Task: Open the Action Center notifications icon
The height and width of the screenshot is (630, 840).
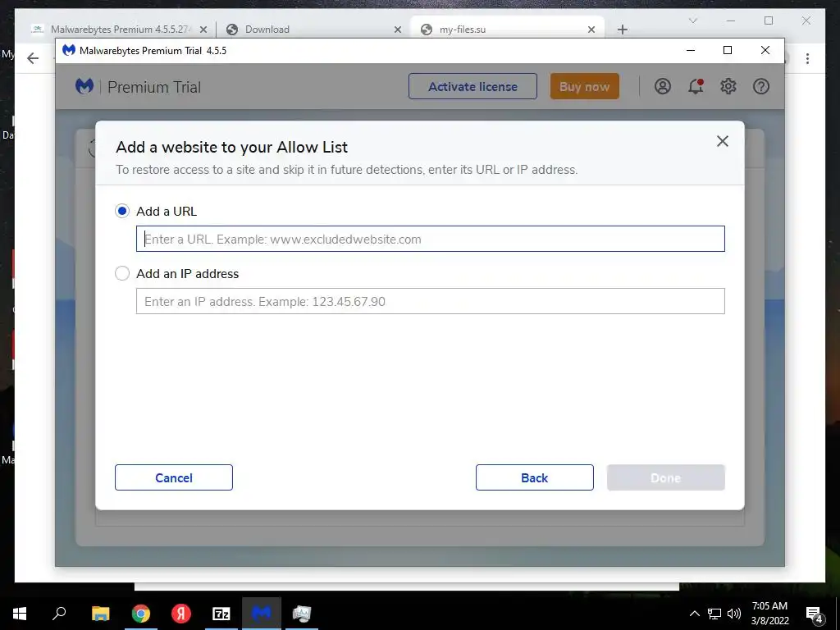Action: [815, 614]
